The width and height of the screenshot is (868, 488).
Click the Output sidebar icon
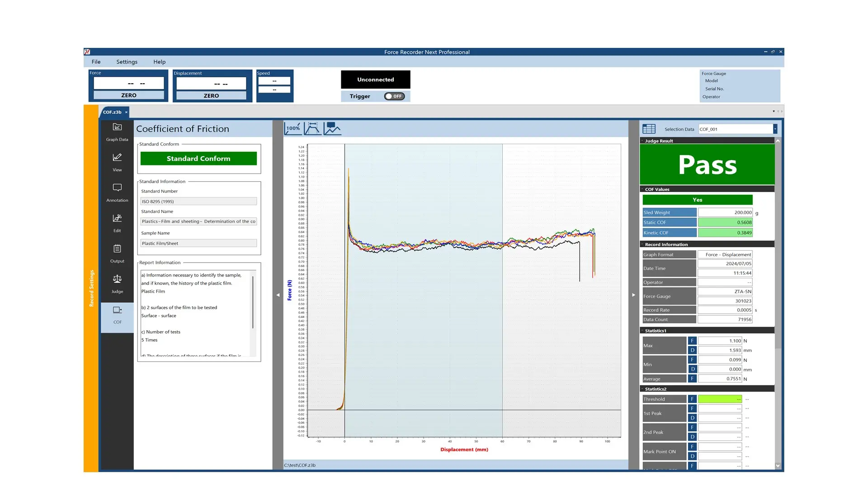(x=117, y=253)
